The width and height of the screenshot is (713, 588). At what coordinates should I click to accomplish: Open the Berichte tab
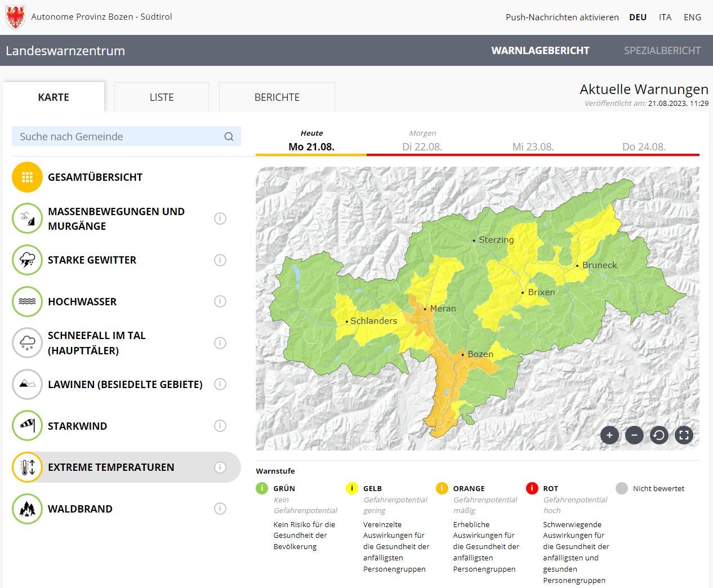tap(277, 97)
